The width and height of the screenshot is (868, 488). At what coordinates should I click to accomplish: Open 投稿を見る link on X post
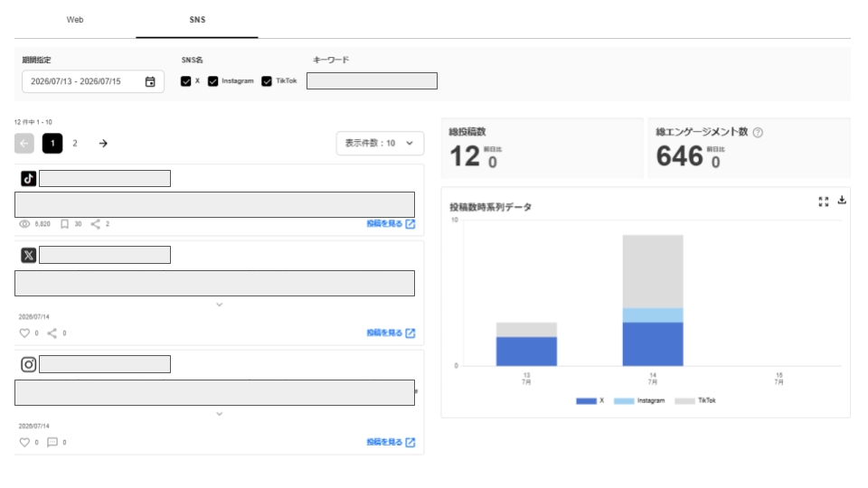[391, 333]
